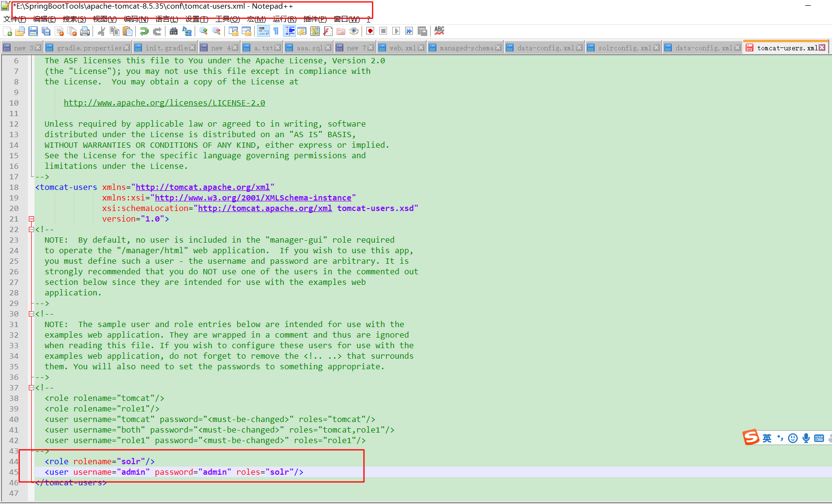Open the Sogou IME soft keyboard icon
The width and height of the screenshot is (832, 504).
[819, 438]
